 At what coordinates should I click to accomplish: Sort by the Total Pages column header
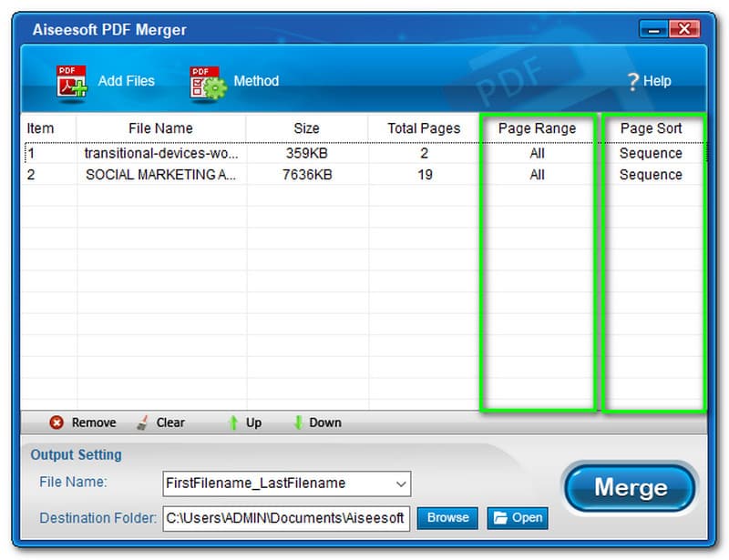point(424,128)
